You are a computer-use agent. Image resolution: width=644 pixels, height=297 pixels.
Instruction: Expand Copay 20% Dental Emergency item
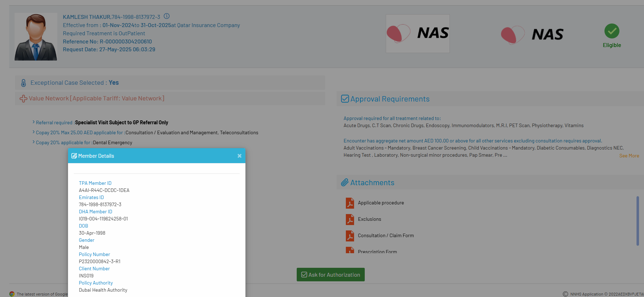point(33,142)
